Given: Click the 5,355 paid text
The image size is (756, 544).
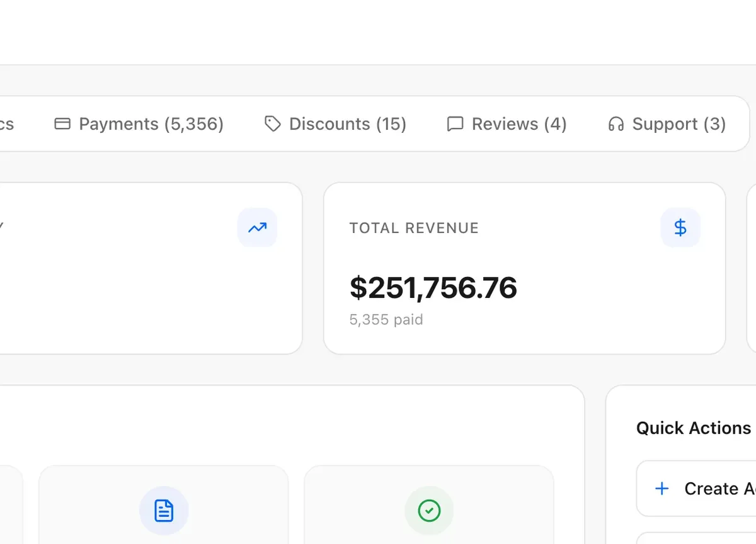Looking at the screenshot, I should [386, 320].
